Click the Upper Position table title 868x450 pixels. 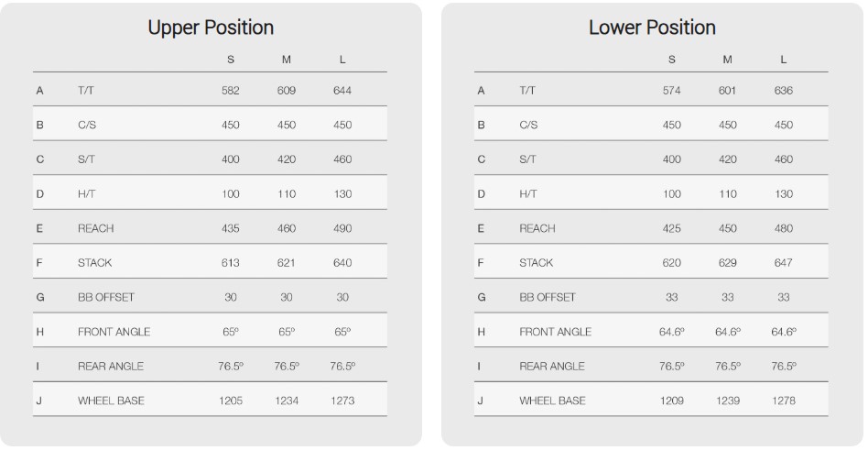(211, 27)
